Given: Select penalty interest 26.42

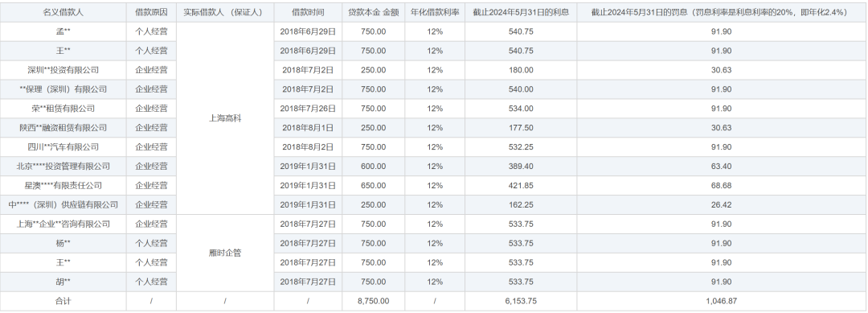Looking at the screenshot, I should click(721, 205).
